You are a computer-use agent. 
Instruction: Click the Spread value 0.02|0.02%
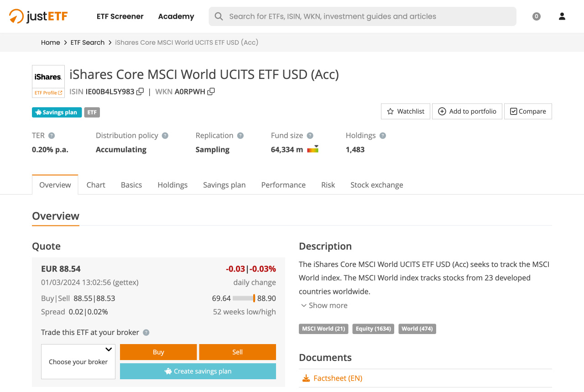pos(89,312)
